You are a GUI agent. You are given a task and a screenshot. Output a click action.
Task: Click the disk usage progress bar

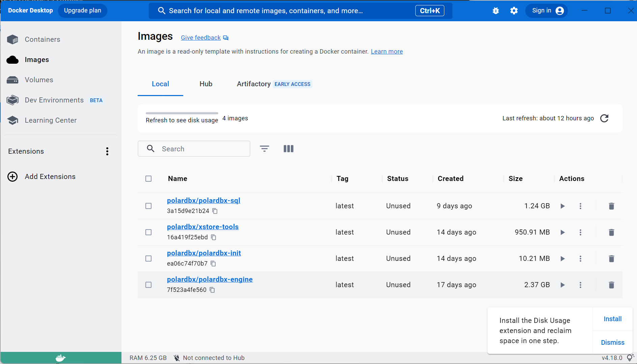coord(182,113)
